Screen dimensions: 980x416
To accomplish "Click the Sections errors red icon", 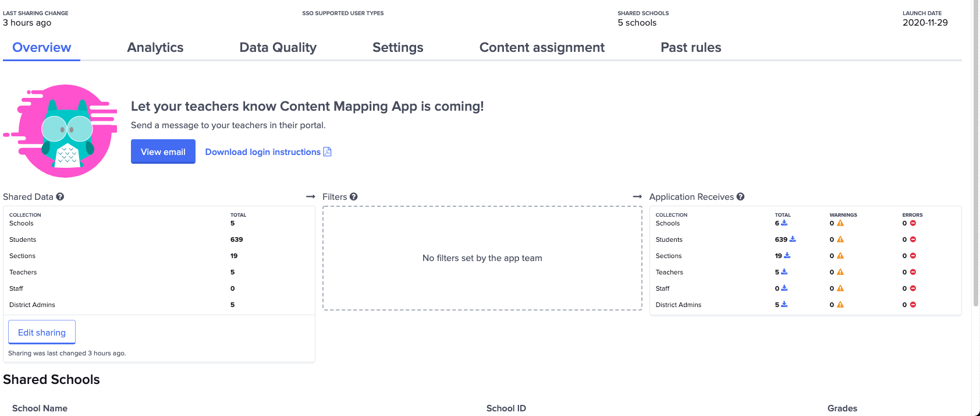I will [913, 256].
